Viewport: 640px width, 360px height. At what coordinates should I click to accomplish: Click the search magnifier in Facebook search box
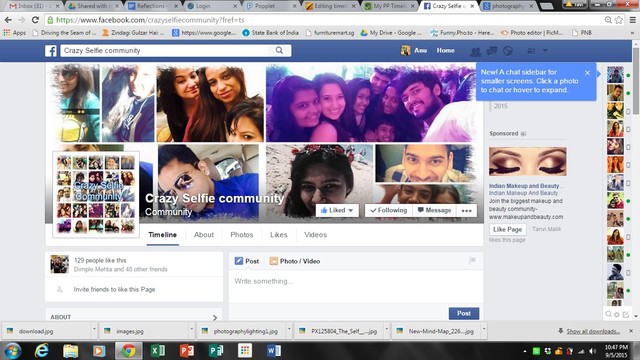tap(279, 50)
